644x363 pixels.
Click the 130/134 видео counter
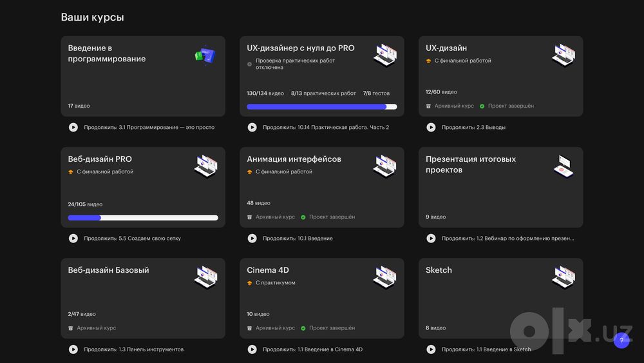(265, 93)
